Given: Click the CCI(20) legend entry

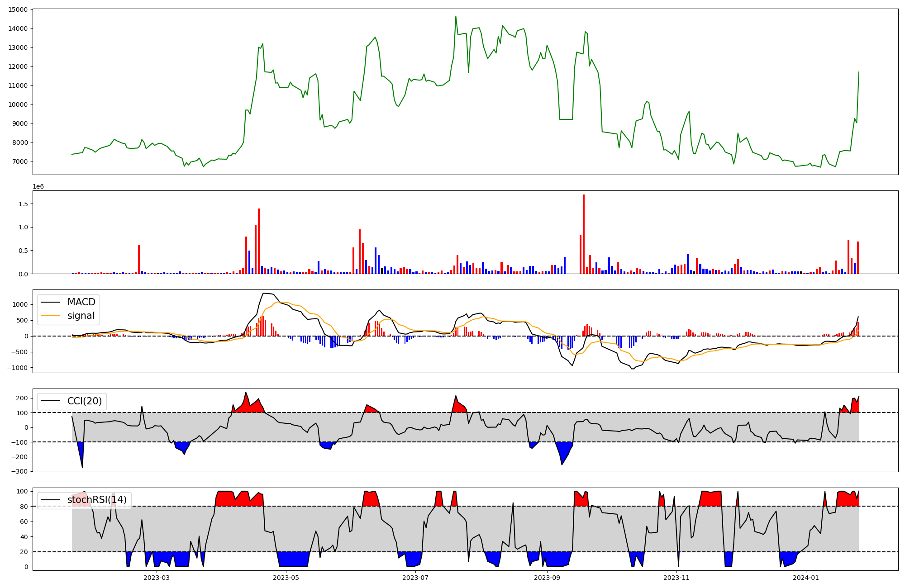Looking at the screenshot, I should 84,401.
